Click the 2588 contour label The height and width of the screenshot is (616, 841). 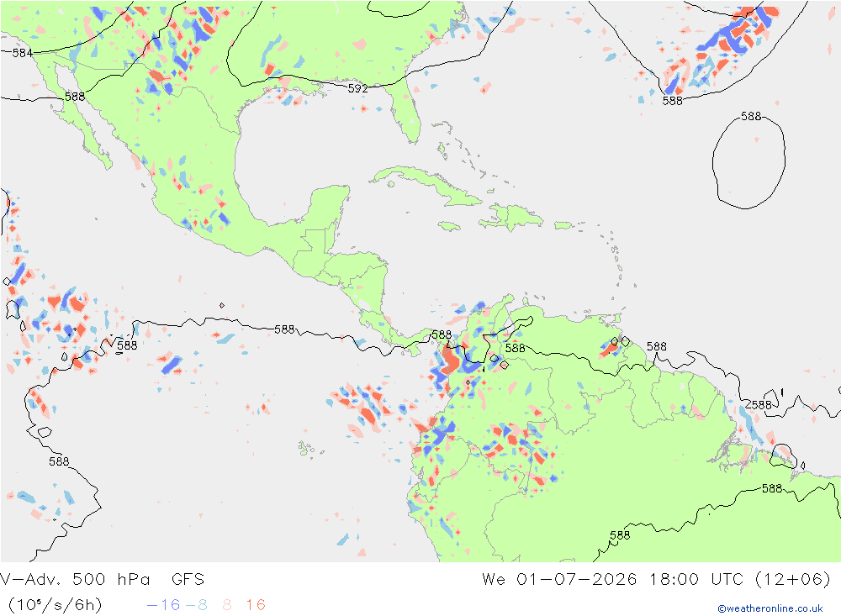click(758, 405)
